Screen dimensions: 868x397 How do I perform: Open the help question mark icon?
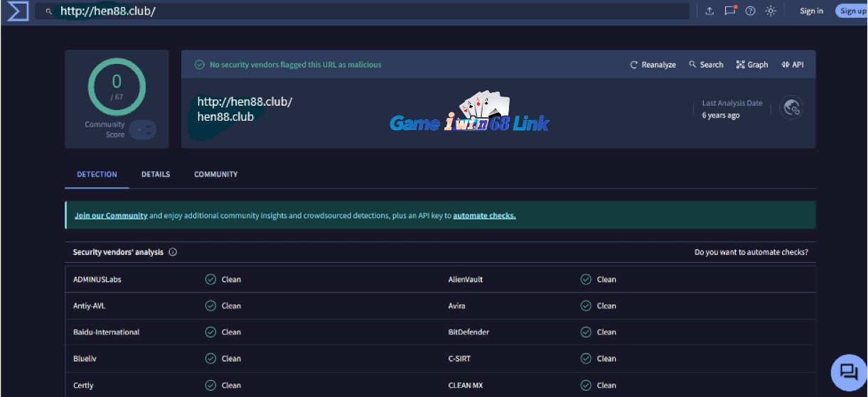(x=750, y=11)
